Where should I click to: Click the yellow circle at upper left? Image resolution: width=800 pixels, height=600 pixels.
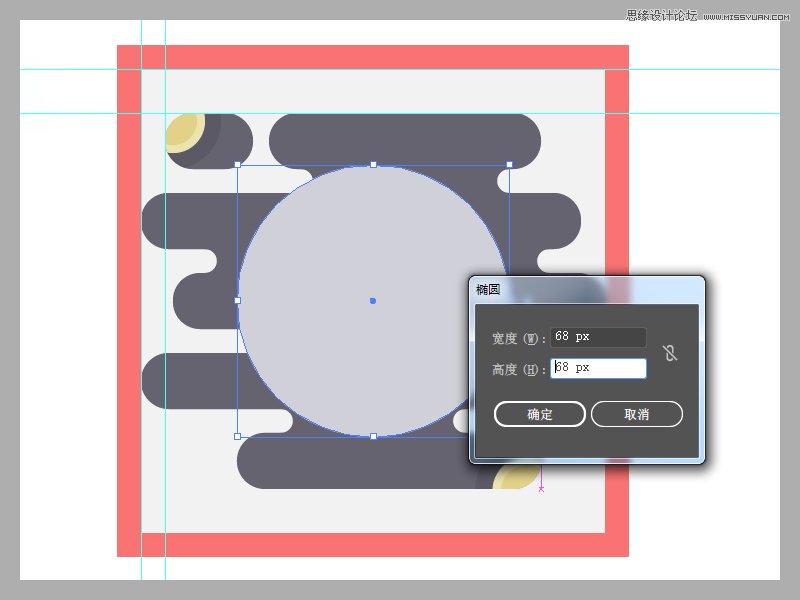(x=185, y=132)
